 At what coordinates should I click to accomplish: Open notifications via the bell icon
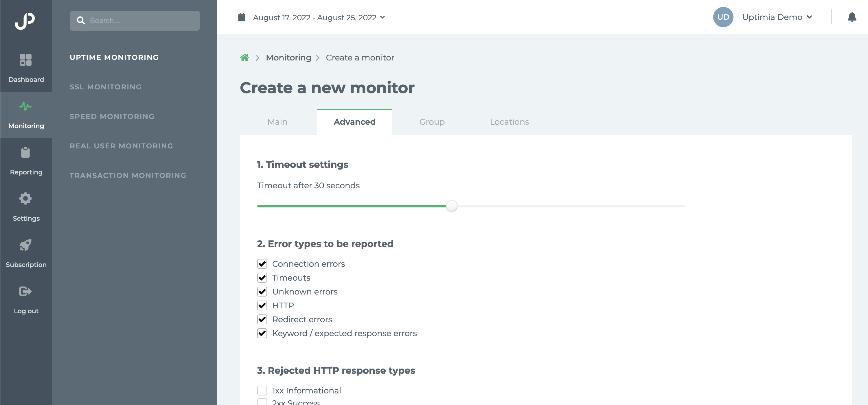point(852,17)
